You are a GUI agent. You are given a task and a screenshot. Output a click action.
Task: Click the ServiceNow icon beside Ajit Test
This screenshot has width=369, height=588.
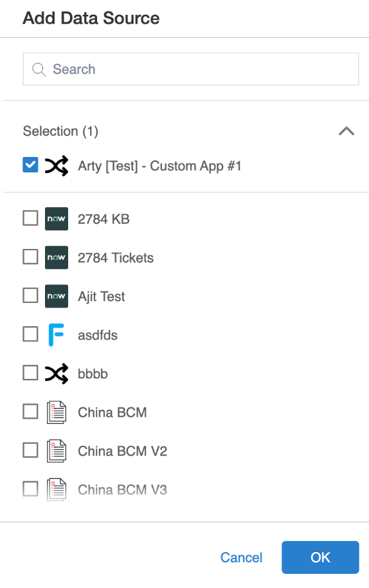pos(57,296)
